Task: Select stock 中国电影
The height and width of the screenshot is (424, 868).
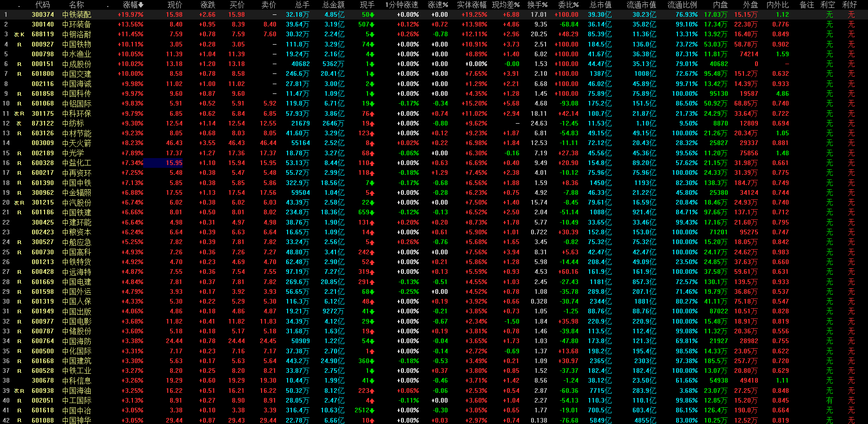Action: (77, 321)
